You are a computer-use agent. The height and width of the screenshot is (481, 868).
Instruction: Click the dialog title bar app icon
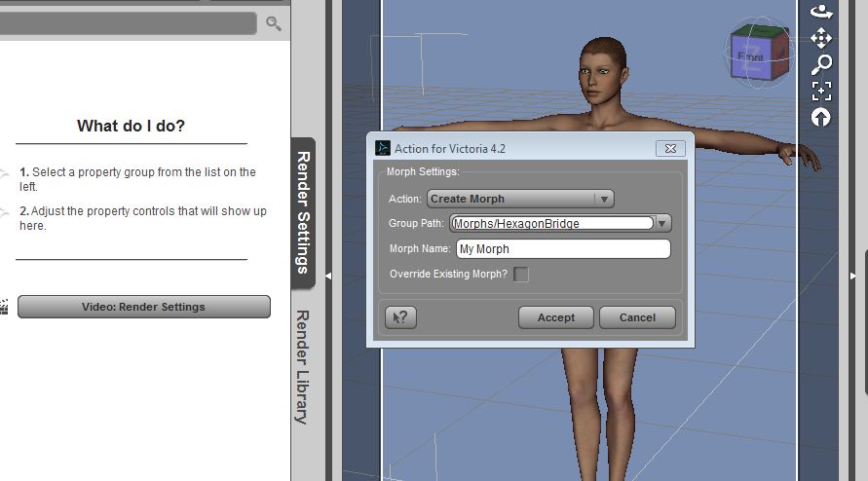click(x=383, y=148)
